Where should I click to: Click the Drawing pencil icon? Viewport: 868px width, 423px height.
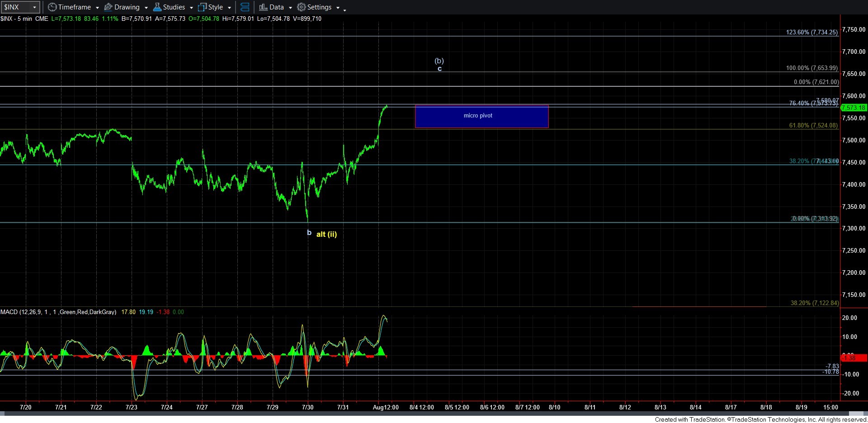pyautogui.click(x=108, y=7)
